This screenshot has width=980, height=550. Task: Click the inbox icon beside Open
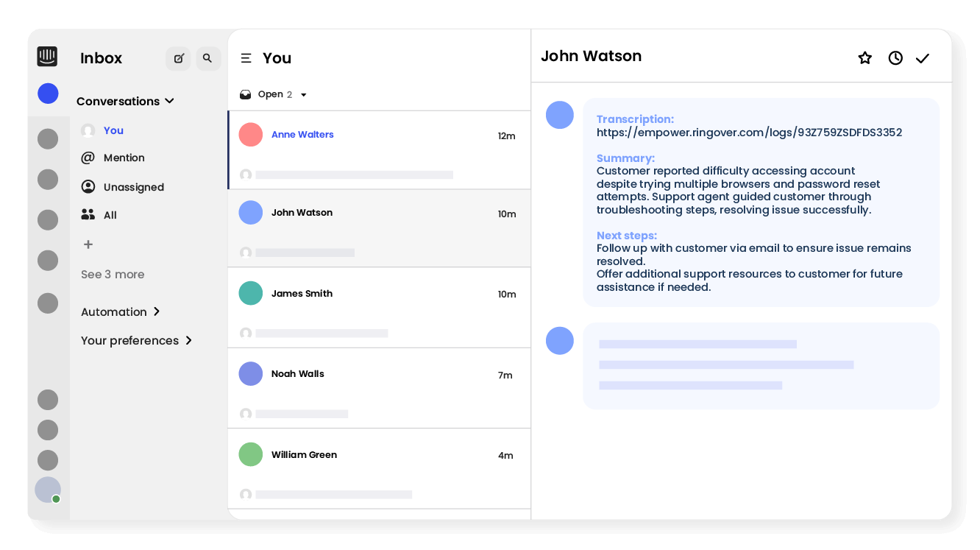(245, 94)
